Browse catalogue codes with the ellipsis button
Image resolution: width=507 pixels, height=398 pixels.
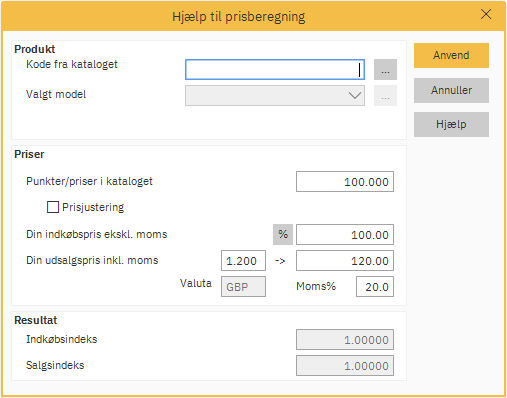[385, 69]
